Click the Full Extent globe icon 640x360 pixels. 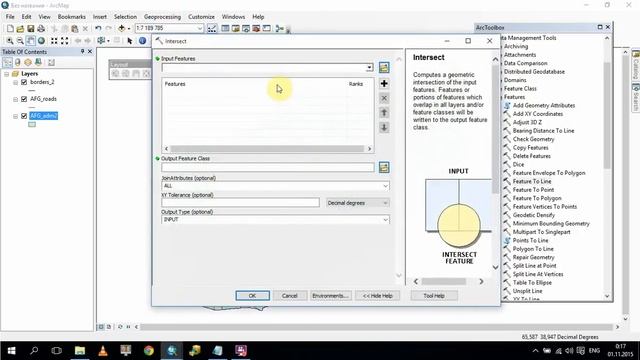tap(41, 41)
